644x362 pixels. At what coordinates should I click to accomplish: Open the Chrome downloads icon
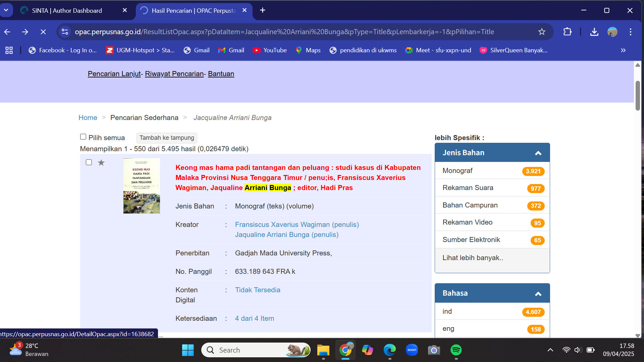594,32
